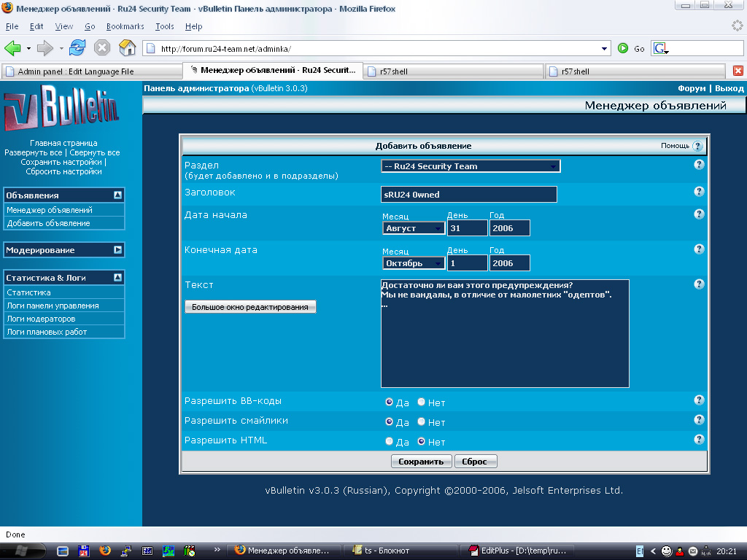This screenshot has height=560, width=747.
Task: Click the help icon for the Текст row
Action: (x=699, y=284)
